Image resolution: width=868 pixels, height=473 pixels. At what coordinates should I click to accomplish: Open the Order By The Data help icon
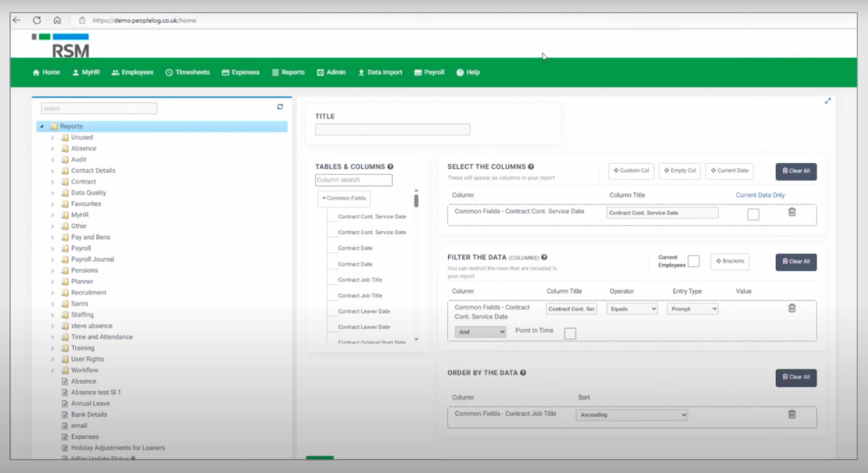click(523, 373)
